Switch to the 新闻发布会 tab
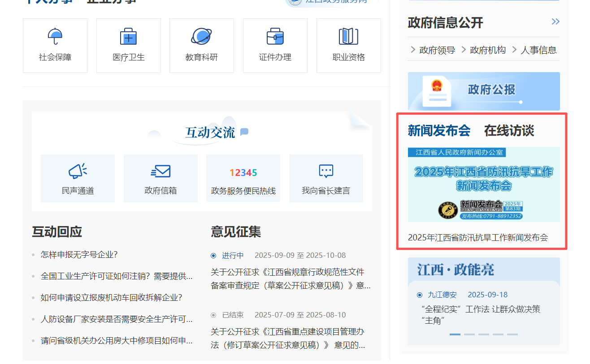The width and height of the screenshot is (590, 364). [439, 131]
